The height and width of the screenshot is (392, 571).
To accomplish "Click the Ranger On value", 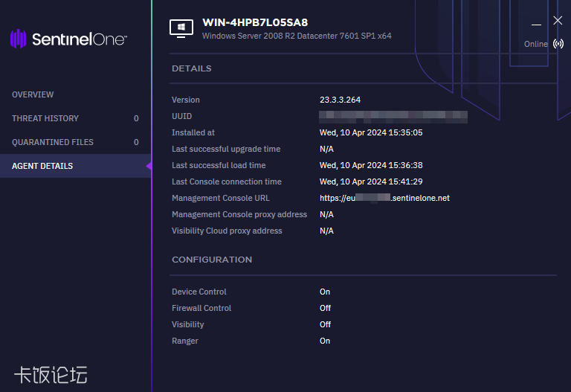I will (325, 341).
